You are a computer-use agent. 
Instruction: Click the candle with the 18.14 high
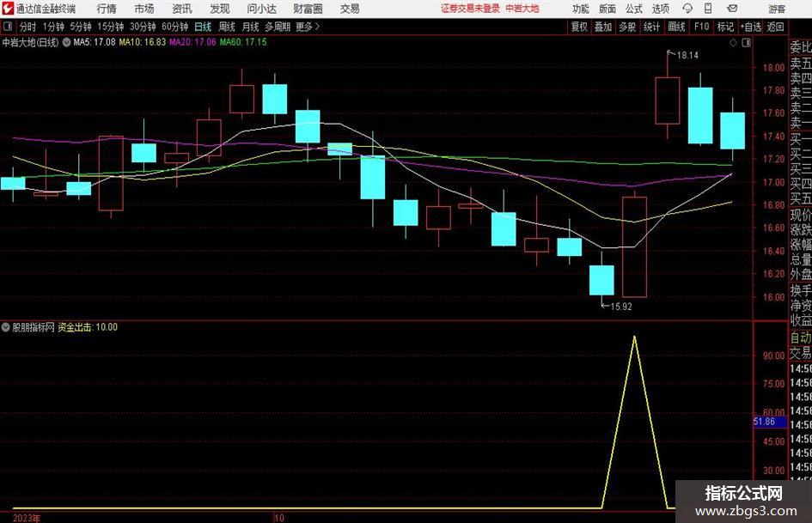[668, 100]
